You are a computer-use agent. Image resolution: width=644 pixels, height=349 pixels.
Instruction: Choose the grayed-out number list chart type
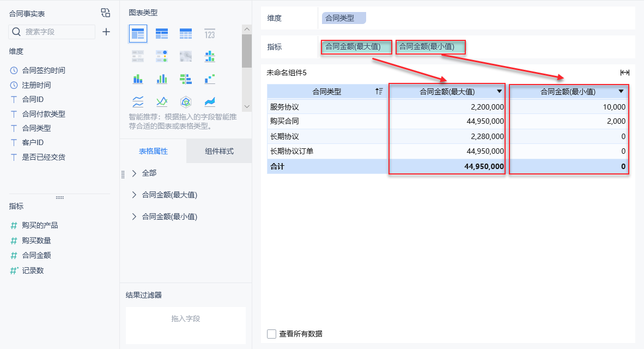click(138, 56)
